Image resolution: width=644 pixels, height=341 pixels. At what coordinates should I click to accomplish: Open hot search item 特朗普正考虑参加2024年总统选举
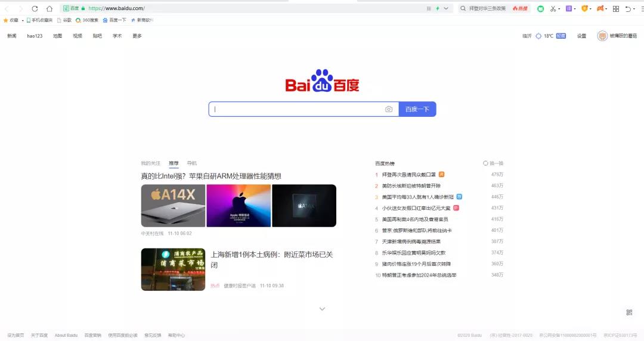click(x=419, y=275)
